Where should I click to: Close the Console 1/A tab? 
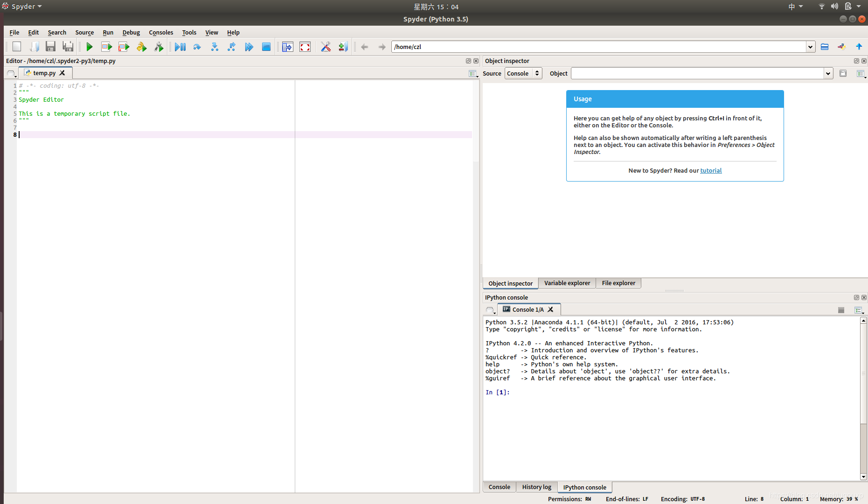pos(550,309)
